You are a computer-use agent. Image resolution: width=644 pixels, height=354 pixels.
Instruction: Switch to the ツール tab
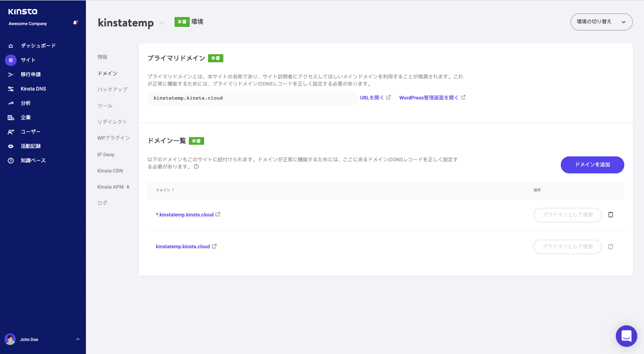[x=105, y=106]
